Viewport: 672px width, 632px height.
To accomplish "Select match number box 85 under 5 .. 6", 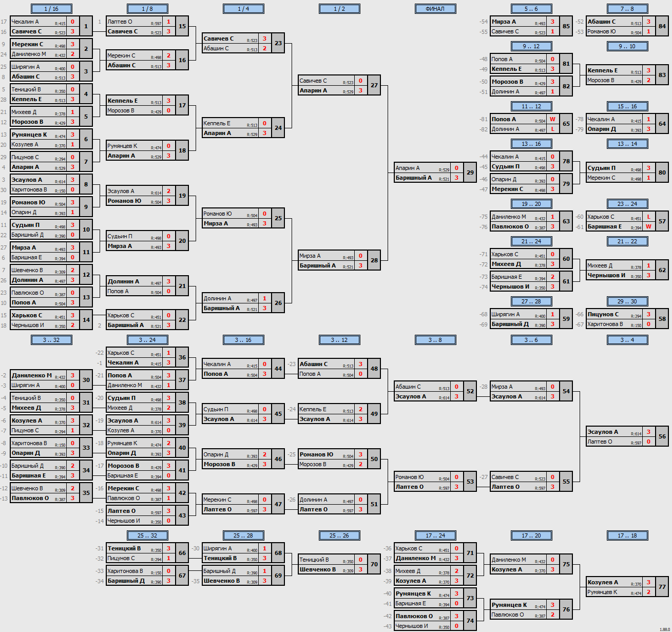I will coord(566,26).
